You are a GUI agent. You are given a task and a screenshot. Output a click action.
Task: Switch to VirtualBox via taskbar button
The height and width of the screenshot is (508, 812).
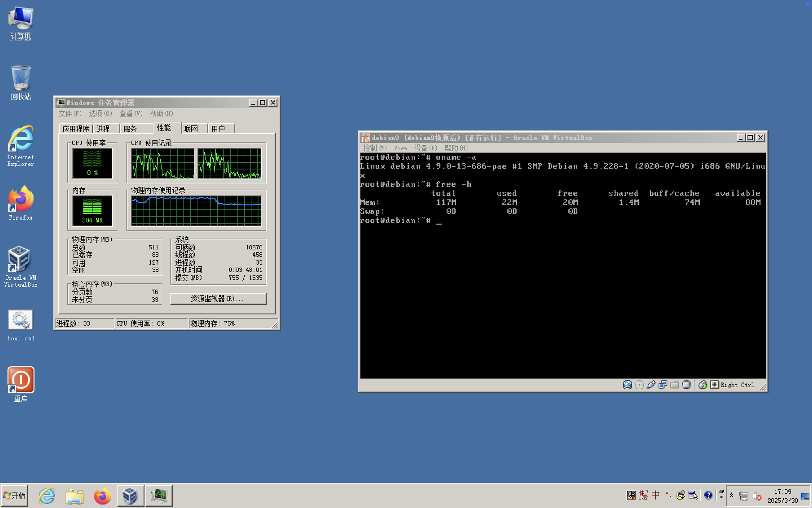coord(131,496)
